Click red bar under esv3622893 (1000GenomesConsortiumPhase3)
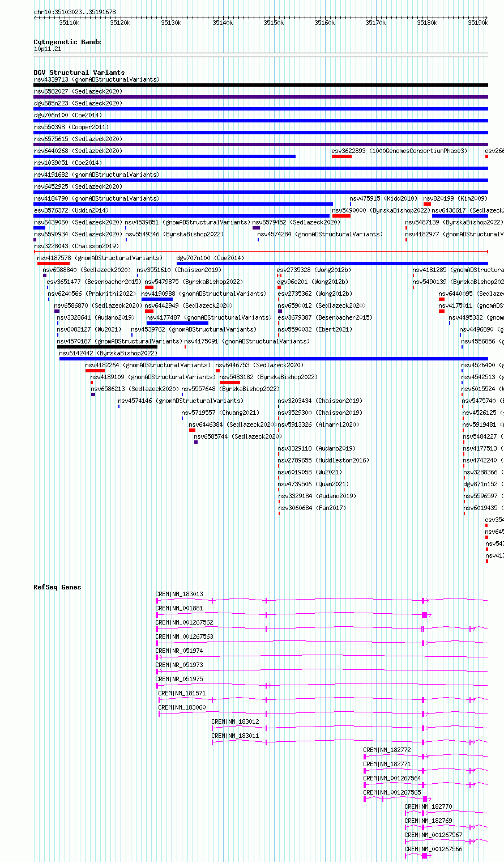 (x=341, y=156)
